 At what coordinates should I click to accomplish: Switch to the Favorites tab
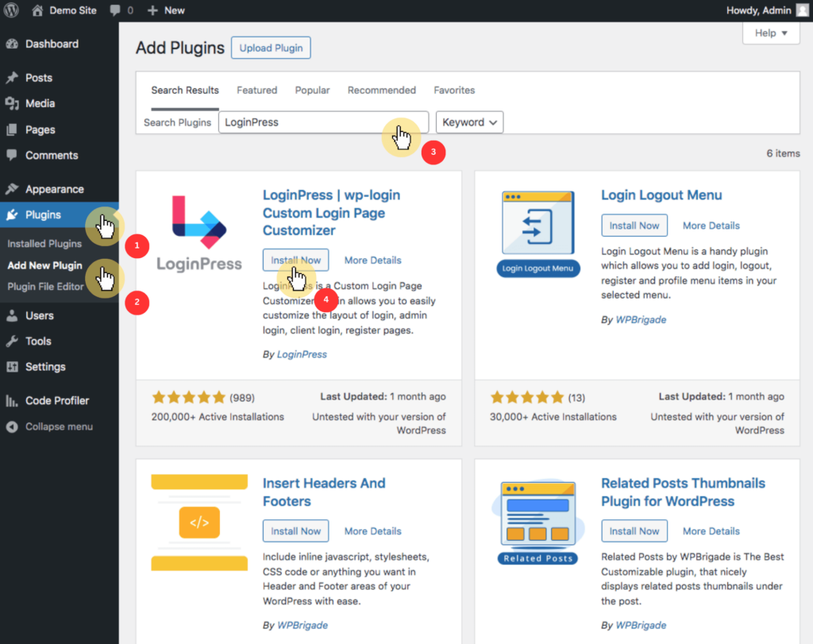click(454, 91)
